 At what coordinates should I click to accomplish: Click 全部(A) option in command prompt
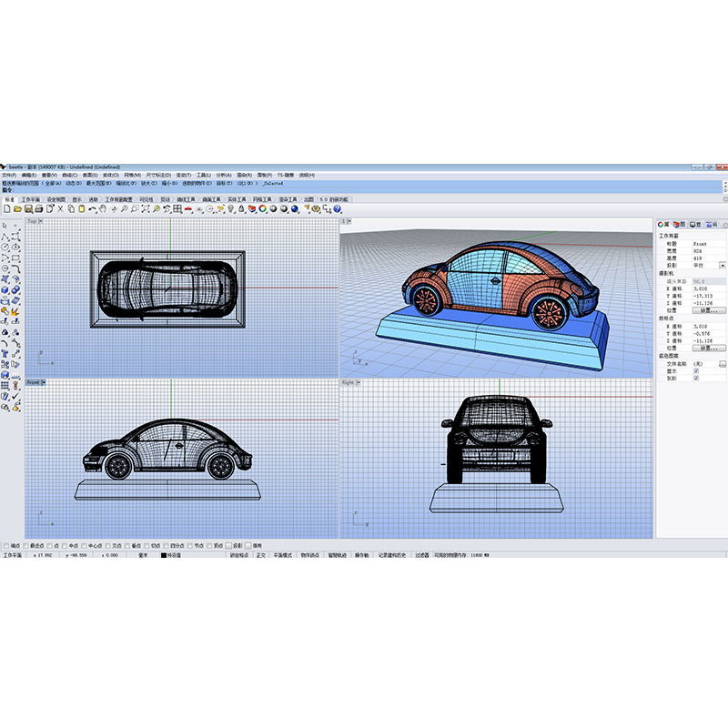54,184
